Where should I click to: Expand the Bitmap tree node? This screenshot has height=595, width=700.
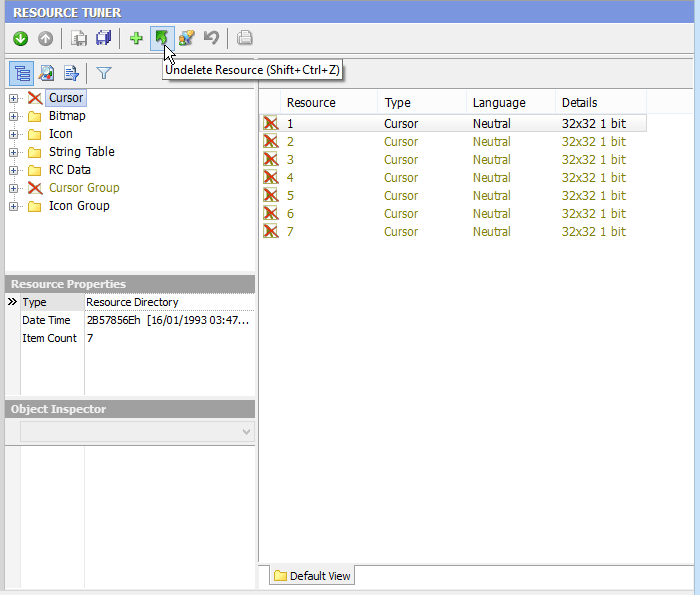(x=13, y=117)
